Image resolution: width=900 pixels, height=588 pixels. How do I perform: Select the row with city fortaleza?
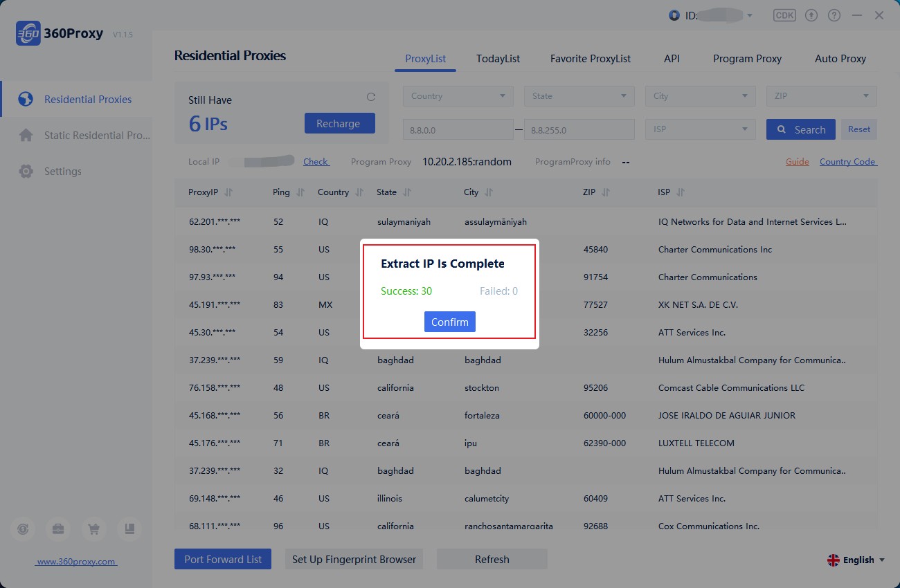(x=526, y=416)
